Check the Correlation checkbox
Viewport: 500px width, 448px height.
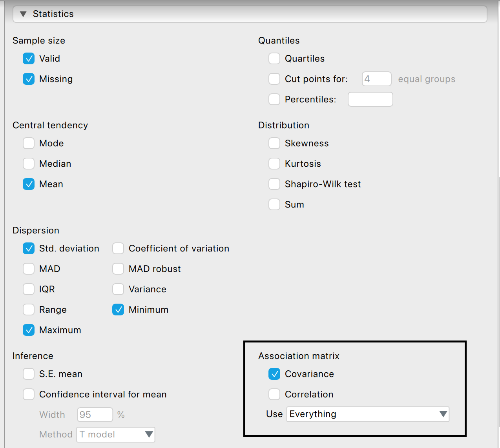[x=274, y=394]
